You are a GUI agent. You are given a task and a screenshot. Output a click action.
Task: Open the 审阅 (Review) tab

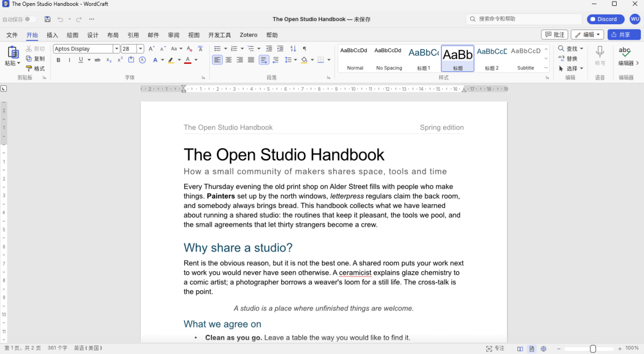point(173,35)
